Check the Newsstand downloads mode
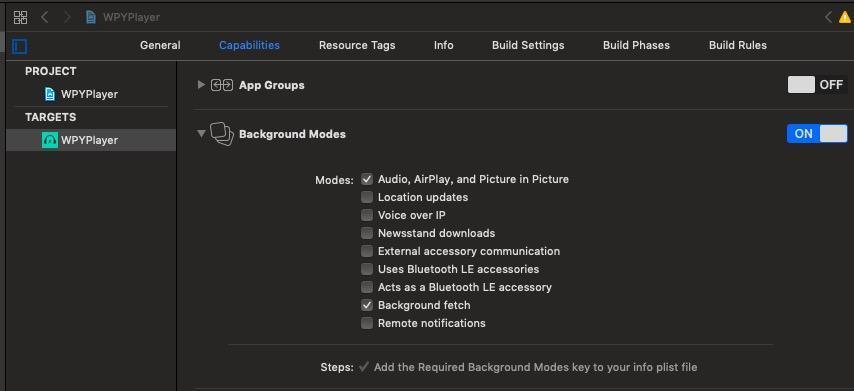Screen dimensions: 854x391 367,233
